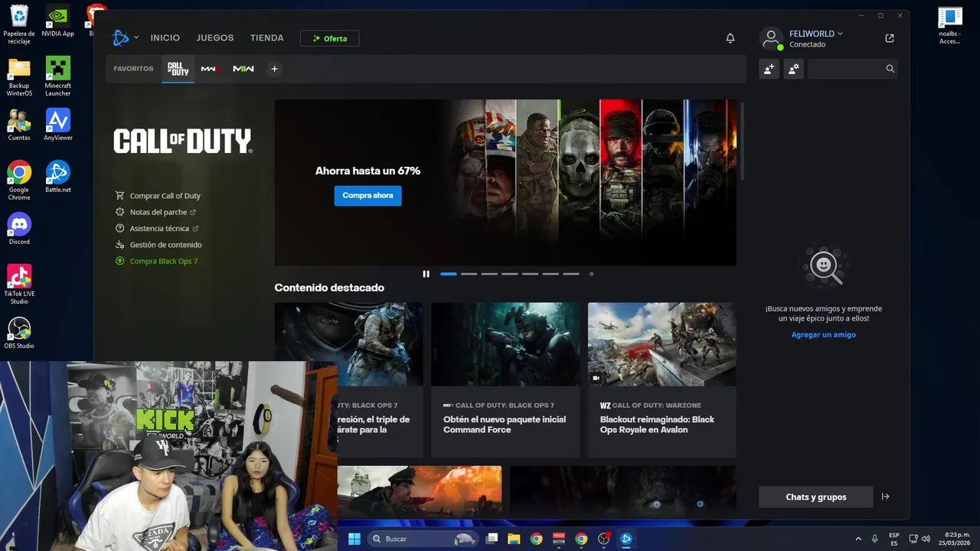Open OBS Studio desktop icon
This screenshot has height=551, width=980.
click(19, 333)
